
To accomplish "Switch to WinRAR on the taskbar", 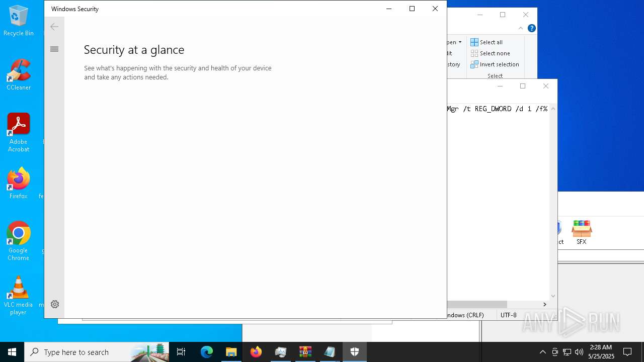I will coord(305,352).
